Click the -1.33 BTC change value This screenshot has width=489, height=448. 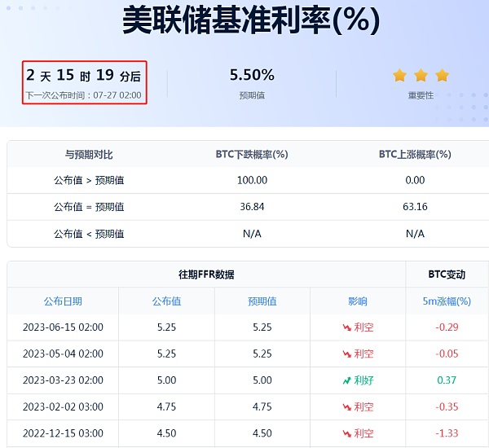pos(447,433)
